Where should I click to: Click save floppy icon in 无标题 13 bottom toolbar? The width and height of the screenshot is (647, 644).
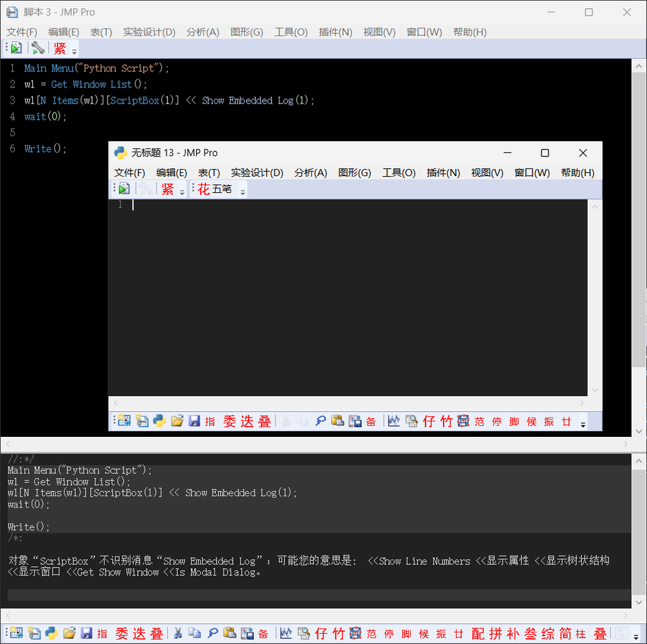point(194,421)
